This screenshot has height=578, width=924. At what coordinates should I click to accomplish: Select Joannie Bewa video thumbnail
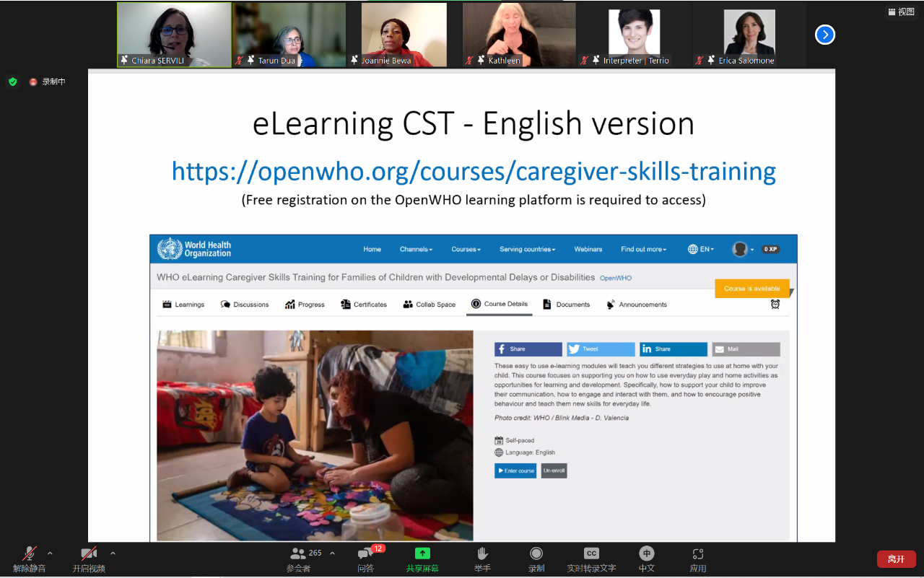point(404,35)
